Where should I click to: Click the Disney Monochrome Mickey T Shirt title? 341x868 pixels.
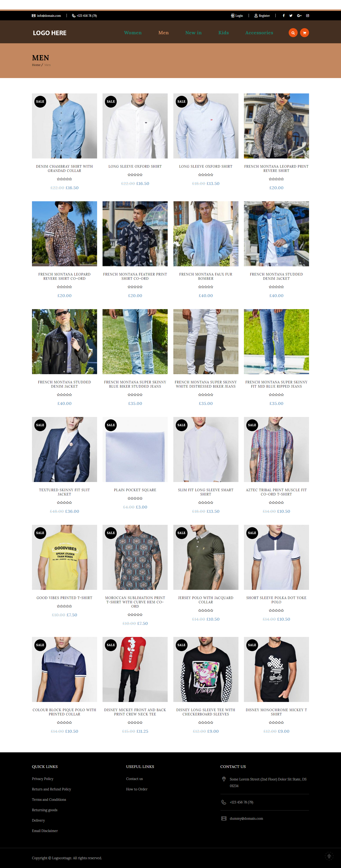276,712
